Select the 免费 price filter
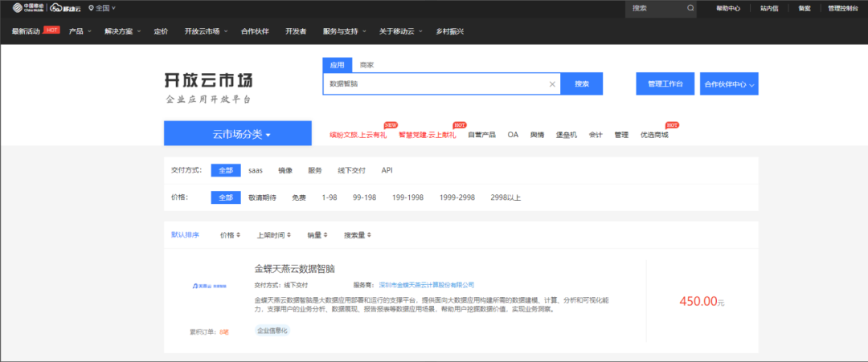 coord(299,197)
